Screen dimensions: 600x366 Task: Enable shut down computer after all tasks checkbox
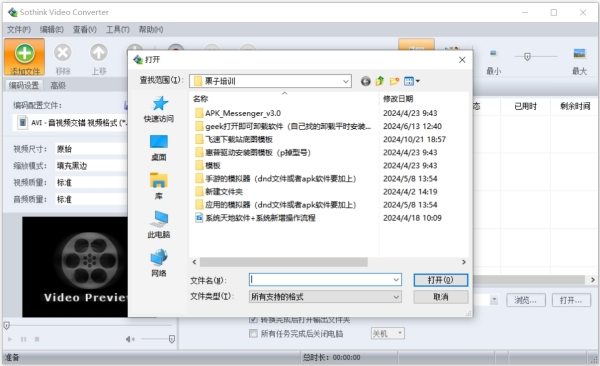click(x=253, y=333)
